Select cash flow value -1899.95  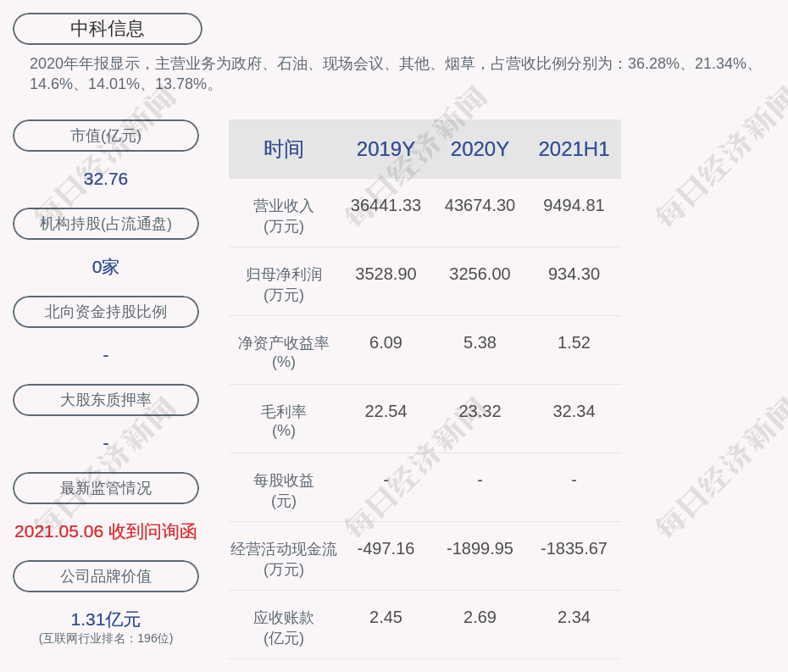pos(480,549)
